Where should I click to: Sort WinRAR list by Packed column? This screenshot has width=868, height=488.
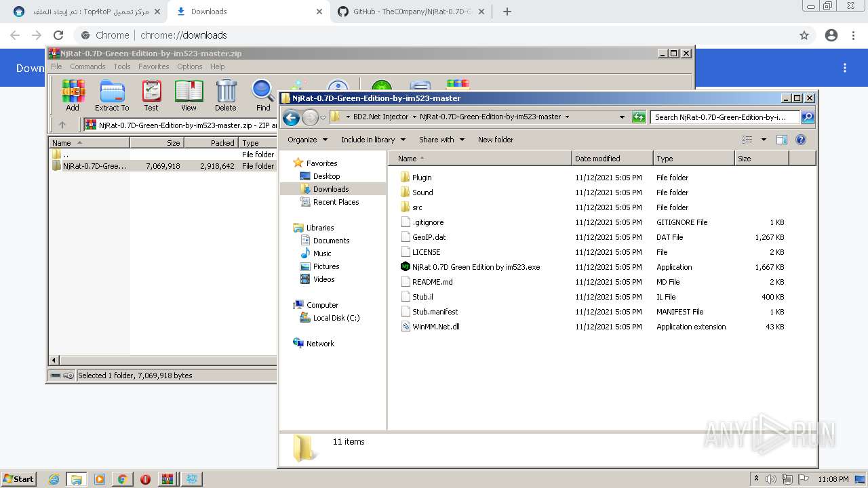[x=211, y=143]
